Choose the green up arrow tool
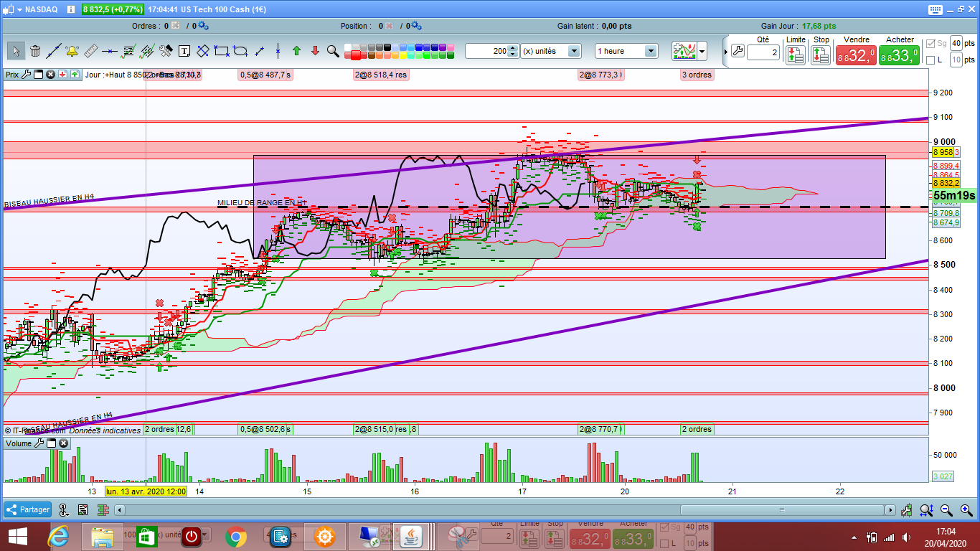The image size is (980, 551). tap(296, 51)
